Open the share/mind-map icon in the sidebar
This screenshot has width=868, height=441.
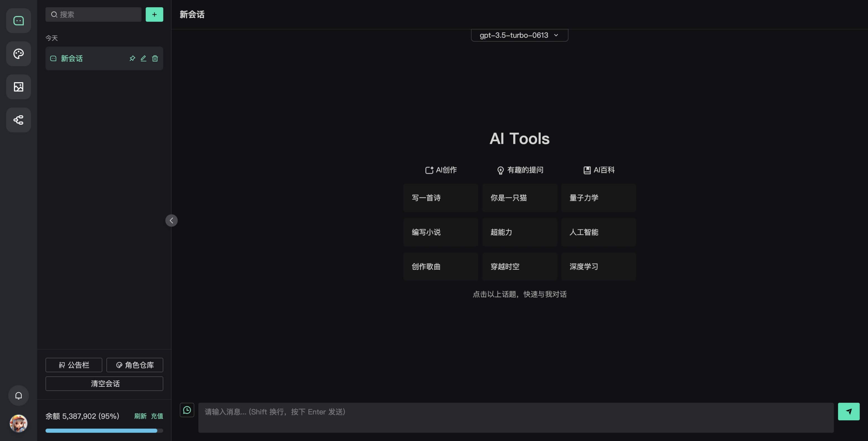point(18,120)
